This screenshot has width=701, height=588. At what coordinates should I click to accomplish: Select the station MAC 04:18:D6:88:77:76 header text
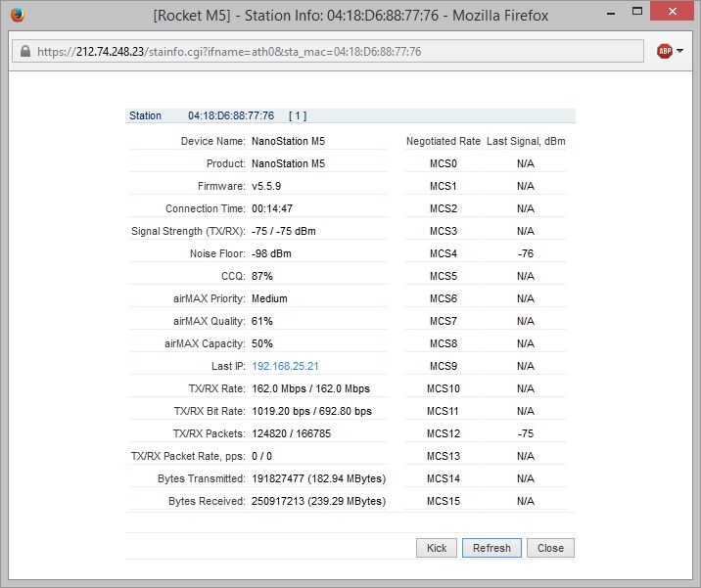coord(231,116)
